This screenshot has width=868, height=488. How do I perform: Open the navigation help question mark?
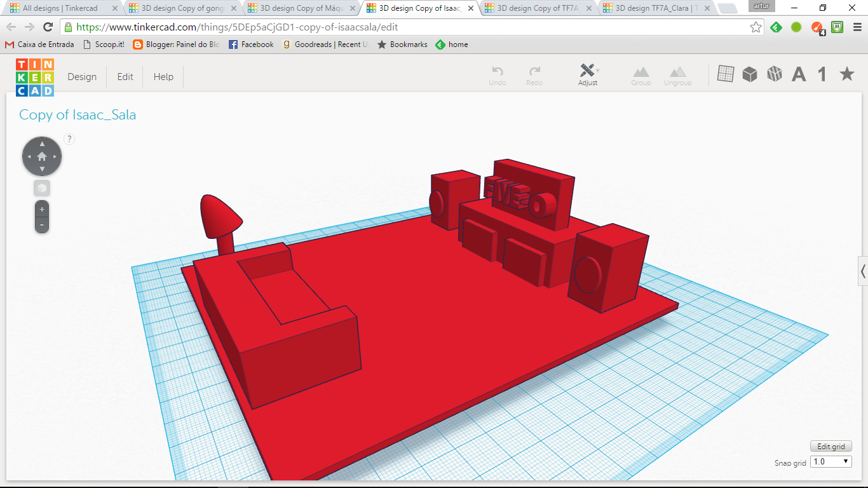(69, 139)
